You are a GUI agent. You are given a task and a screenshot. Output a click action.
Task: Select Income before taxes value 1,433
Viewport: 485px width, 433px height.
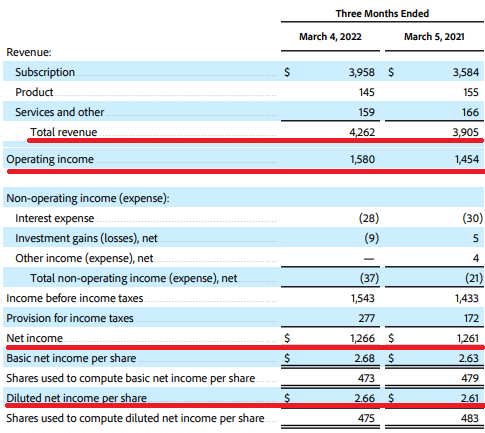[467, 298]
